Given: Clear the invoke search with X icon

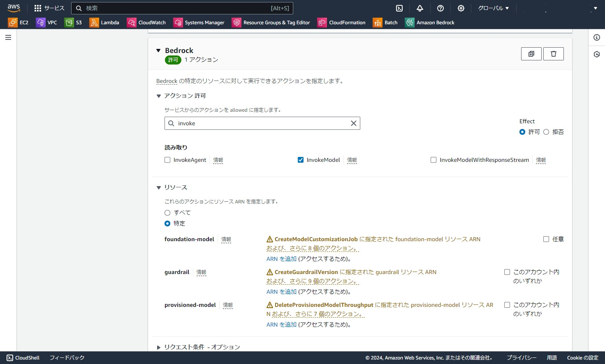Looking at the screenshot, I should pos(353,123).
